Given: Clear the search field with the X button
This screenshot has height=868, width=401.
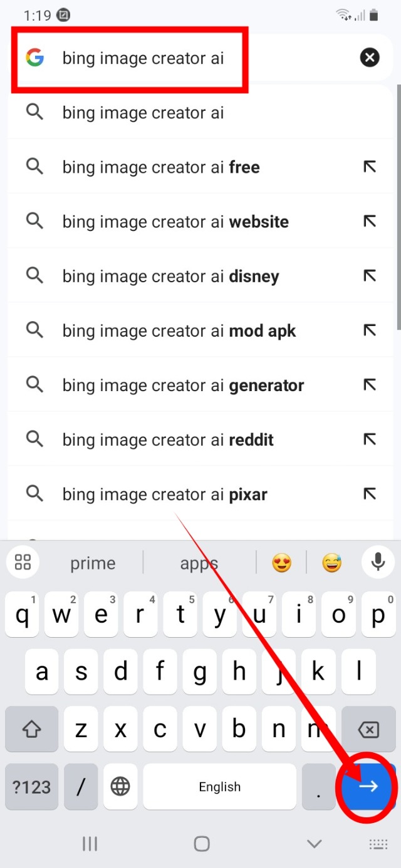Looking at the screenshot, I should pyautogui.click(x=370, y=58).
